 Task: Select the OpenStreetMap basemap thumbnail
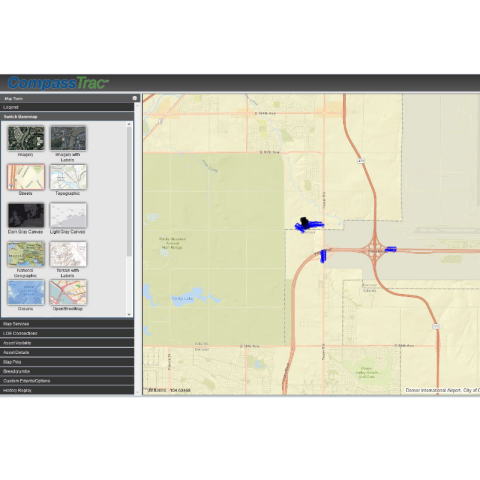[68, 292]
